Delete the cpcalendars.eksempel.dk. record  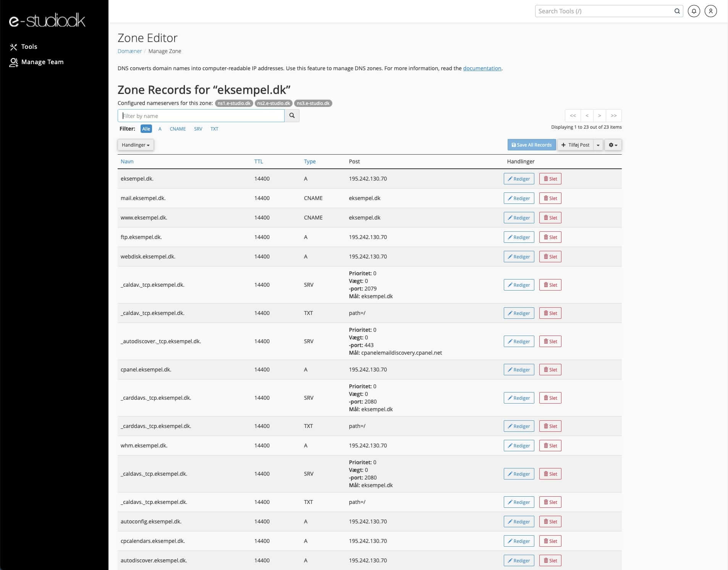click(550, 541)
